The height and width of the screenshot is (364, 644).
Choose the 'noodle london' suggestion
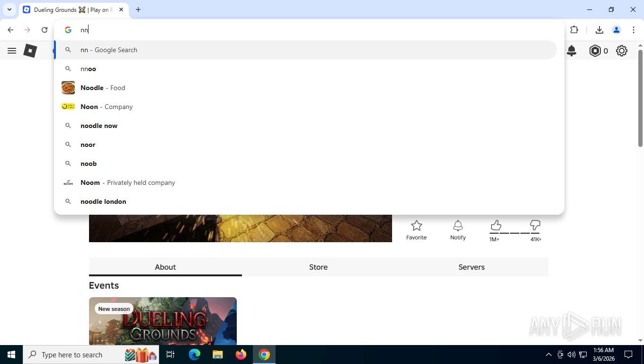tap(305, 201)
